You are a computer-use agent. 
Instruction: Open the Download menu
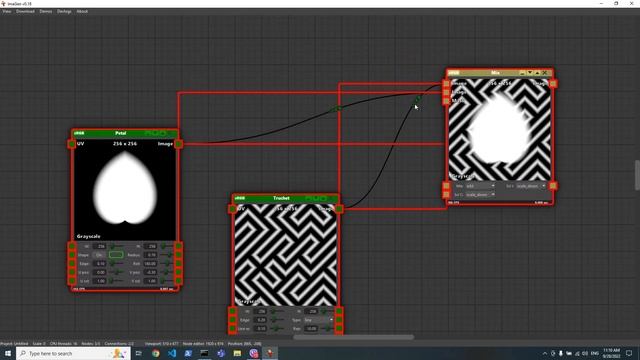pos(25,11)
